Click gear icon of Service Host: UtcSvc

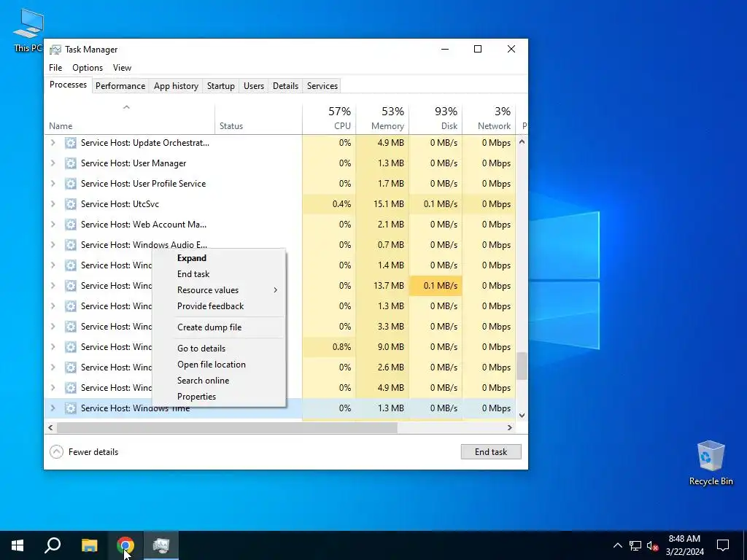(71, 204)
